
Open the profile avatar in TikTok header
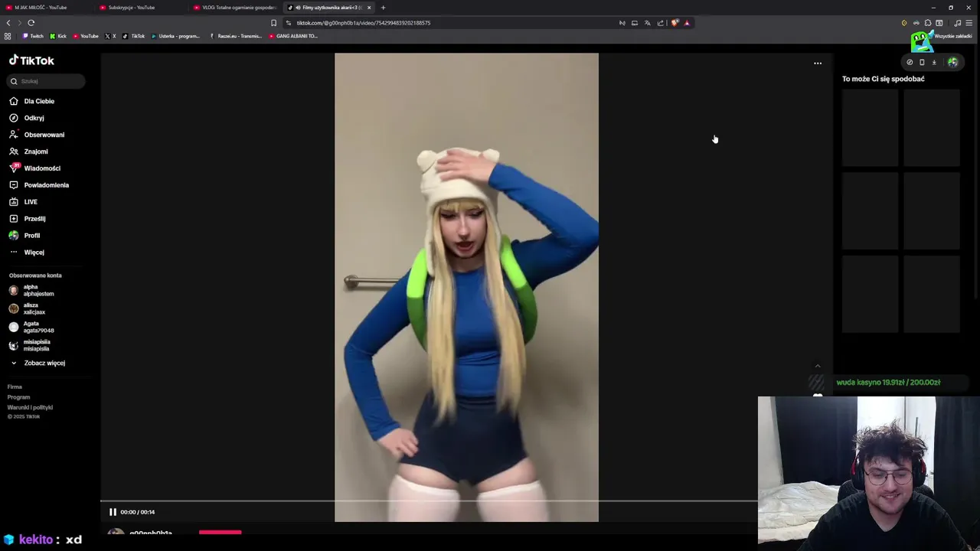[952, 63]
